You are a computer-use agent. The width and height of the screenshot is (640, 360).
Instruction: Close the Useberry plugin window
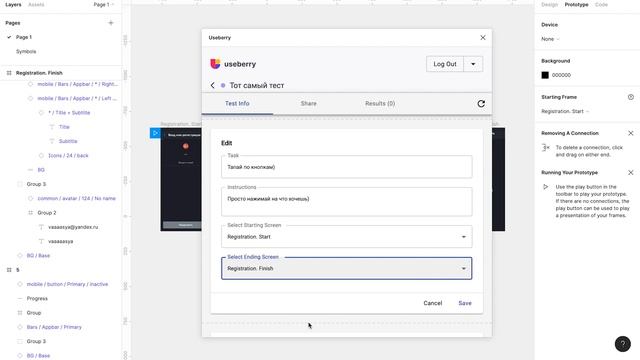[x=483, y=38]
